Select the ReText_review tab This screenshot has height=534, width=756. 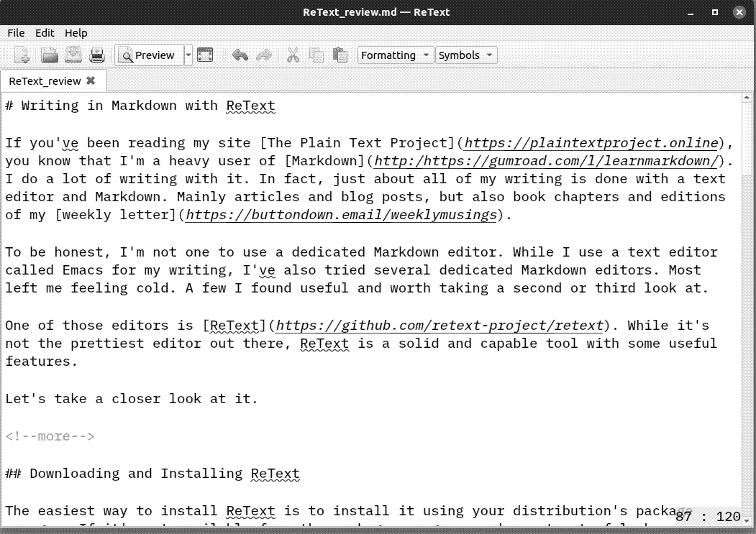click(x=45, y=81)
